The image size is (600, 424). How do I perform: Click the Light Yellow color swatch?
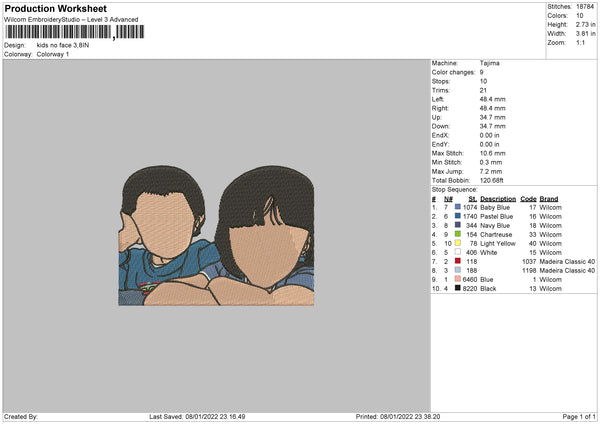click(x=458, y=243)
